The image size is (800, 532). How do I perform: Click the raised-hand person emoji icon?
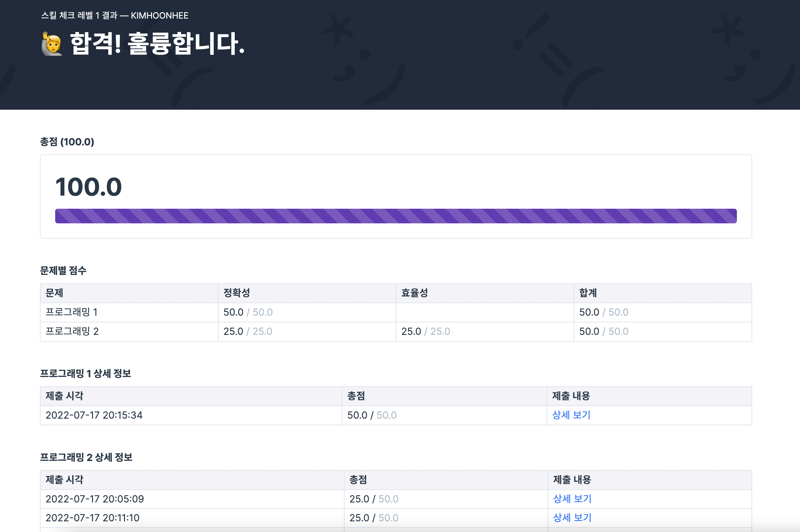52,44
